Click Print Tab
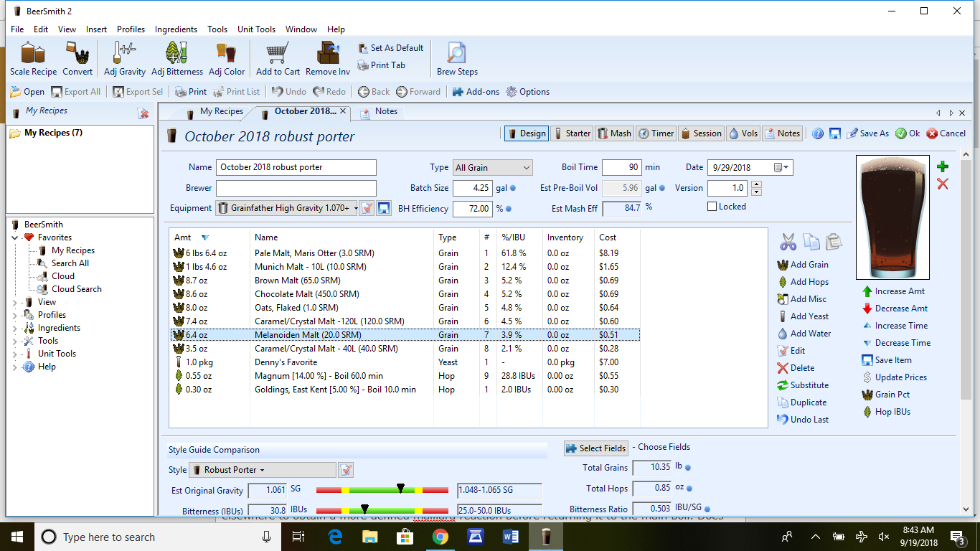The height and width of the screenshot is (551, 980). tap(382, 65)
